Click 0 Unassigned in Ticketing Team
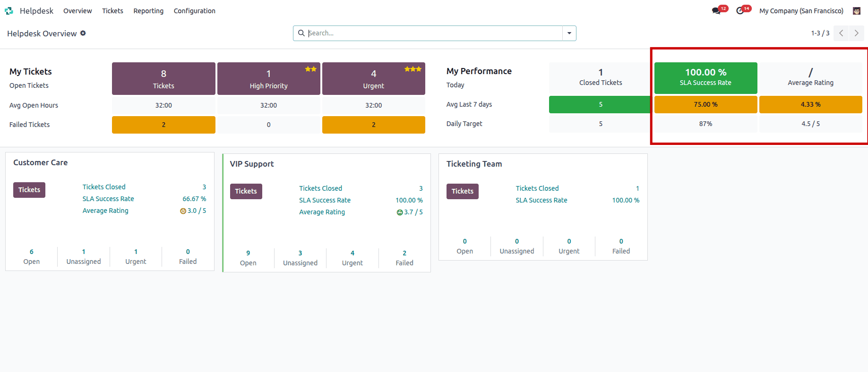 tap(517, 246)
